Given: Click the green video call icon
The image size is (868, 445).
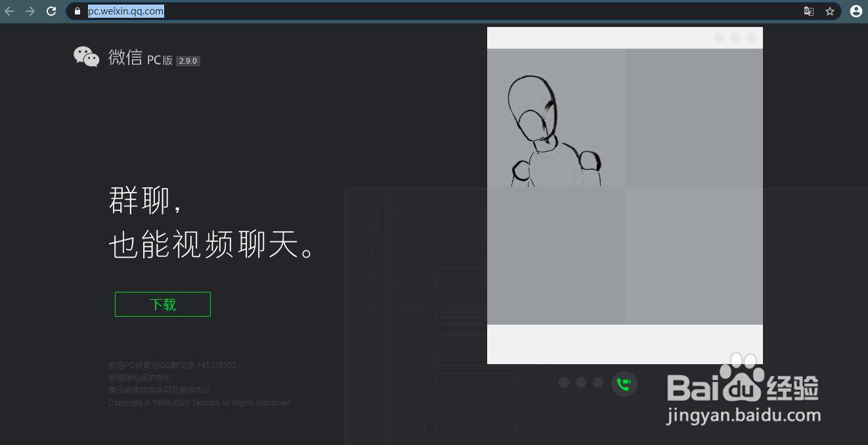Looking at the screenshot, I should [x=624, y=383].
